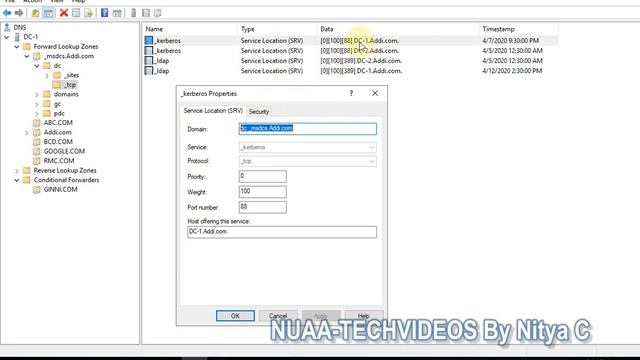Close the _kerberos Properties dialog with X
The height and width of the screenshot is (360, 640).
point(375,93)
